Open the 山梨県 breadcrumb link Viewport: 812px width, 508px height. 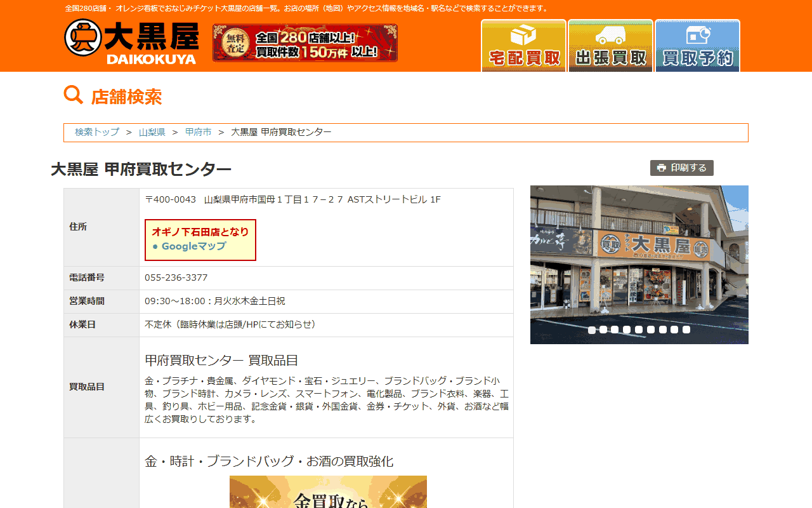pyautogui.click(x=152, y=132)
